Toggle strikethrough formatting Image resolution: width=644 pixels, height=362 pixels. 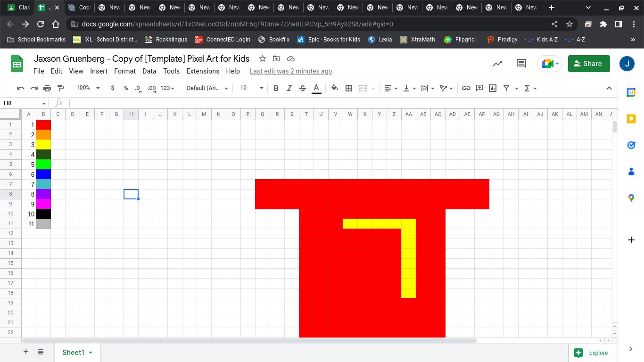click(x=303, y=88)
